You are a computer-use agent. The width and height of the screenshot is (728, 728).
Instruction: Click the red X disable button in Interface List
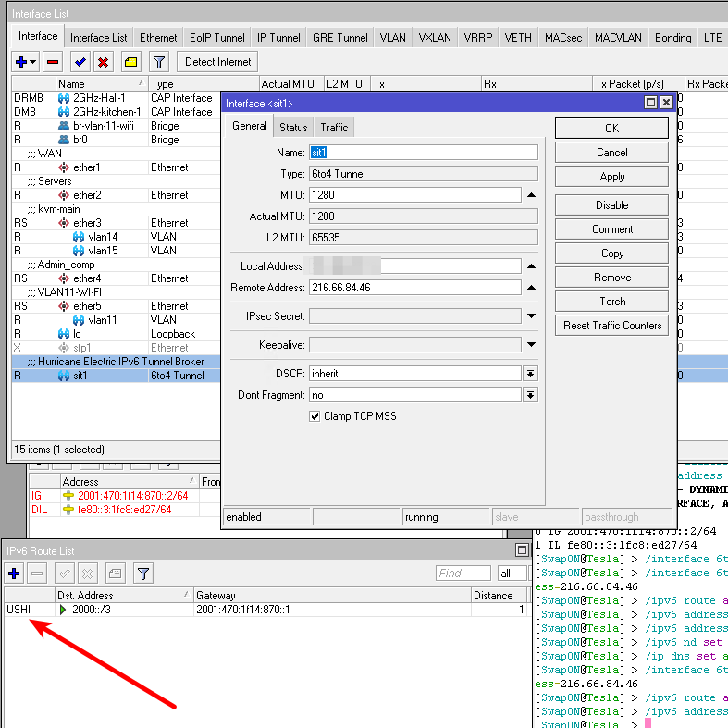pyautogui.click(x=103, y=62)
